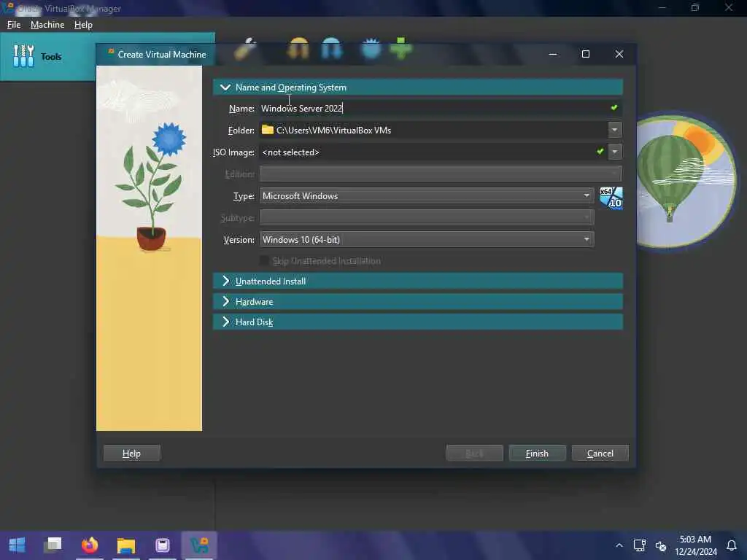
Task: Close the Create Virtual Machine dialog
Action: [x=619, y=54]
